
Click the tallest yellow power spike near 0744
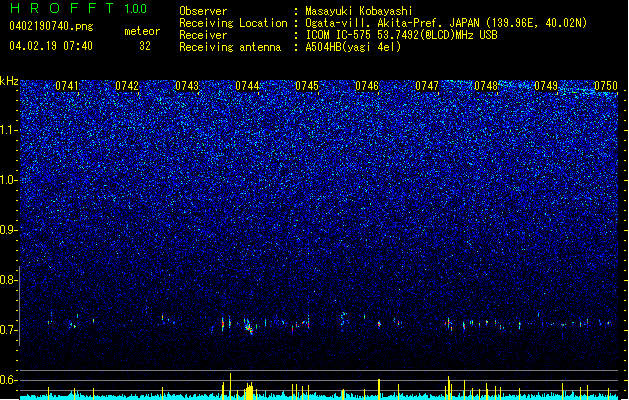point(230,386)
